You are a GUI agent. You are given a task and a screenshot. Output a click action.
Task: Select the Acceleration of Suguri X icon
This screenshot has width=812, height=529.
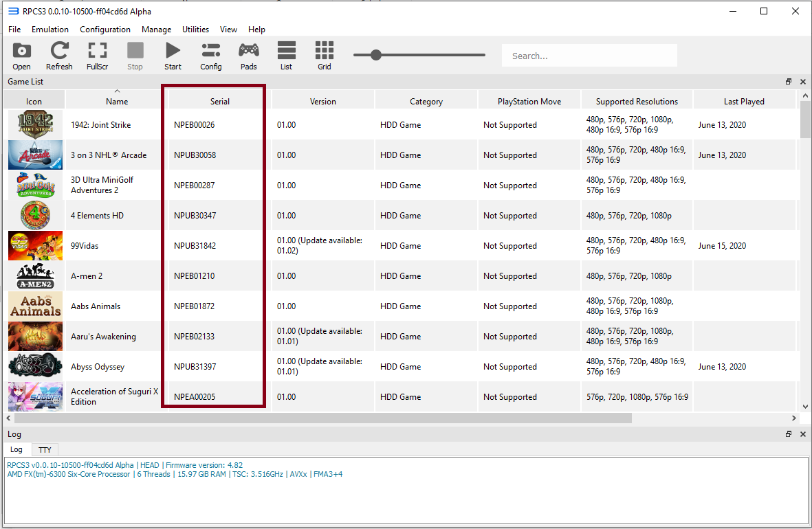coord(35,396)
